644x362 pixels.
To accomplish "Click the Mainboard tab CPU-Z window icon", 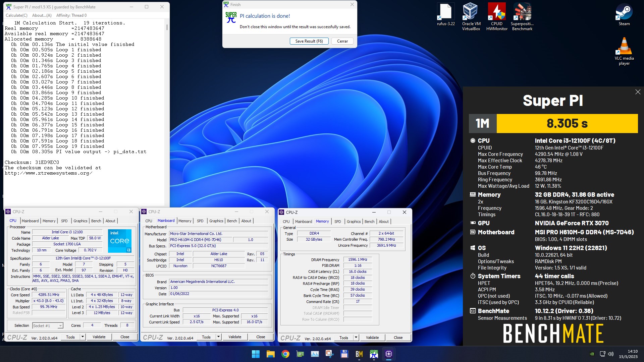I will tap(144, 212).
